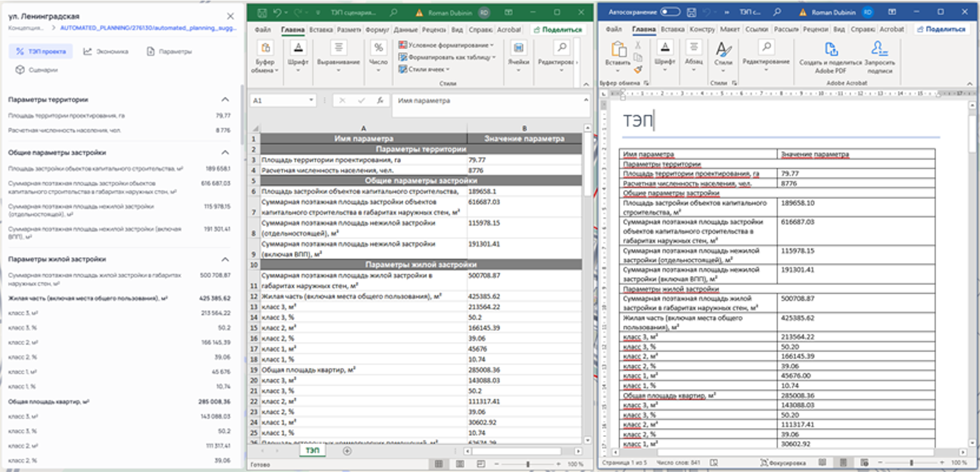The image size is (980, 472).
Task: Open Word search magnifier in title bar
Action: [777, 12]
